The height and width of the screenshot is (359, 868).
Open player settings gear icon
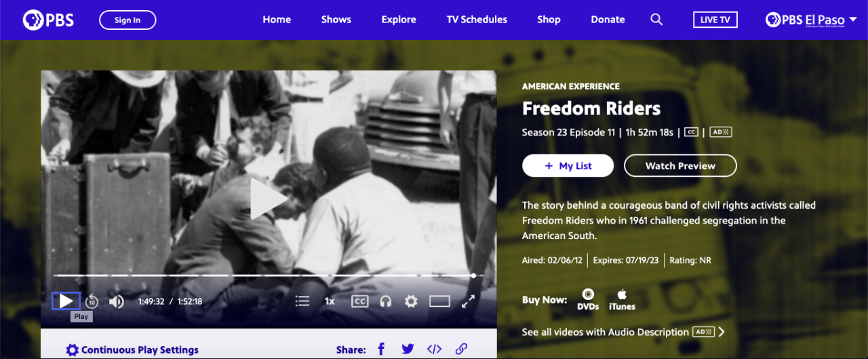411,301
